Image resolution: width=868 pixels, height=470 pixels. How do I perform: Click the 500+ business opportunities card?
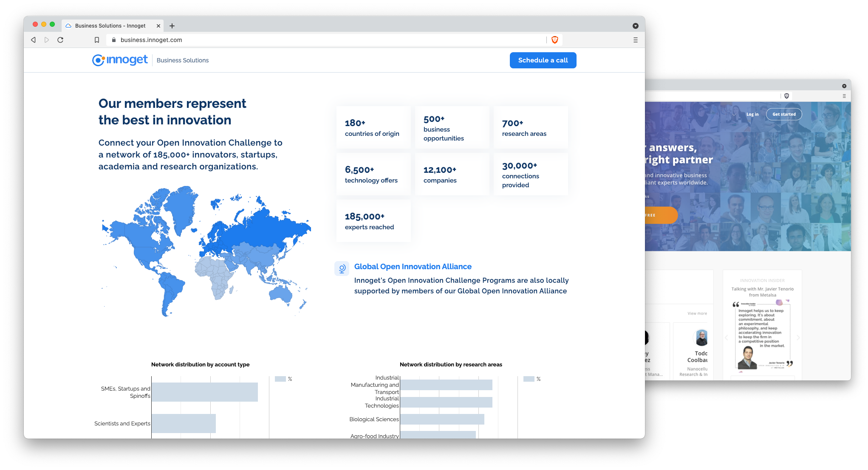coord(452,128)
